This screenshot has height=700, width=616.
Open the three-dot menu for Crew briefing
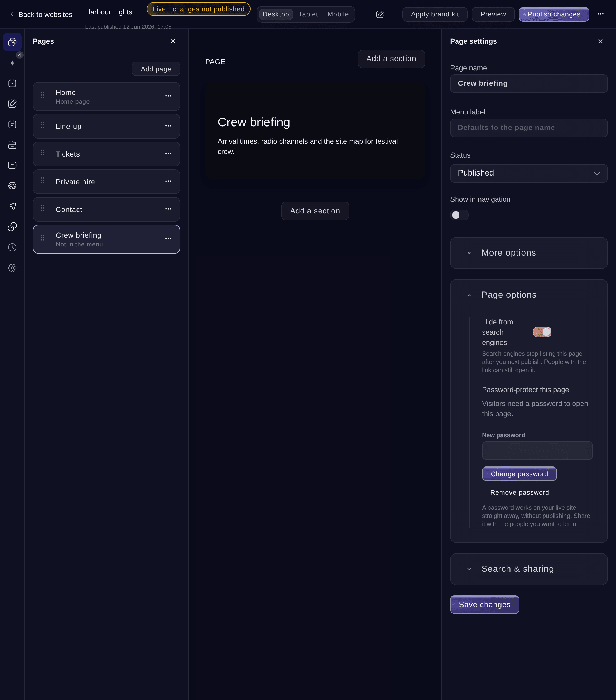(x=168, y=239)
